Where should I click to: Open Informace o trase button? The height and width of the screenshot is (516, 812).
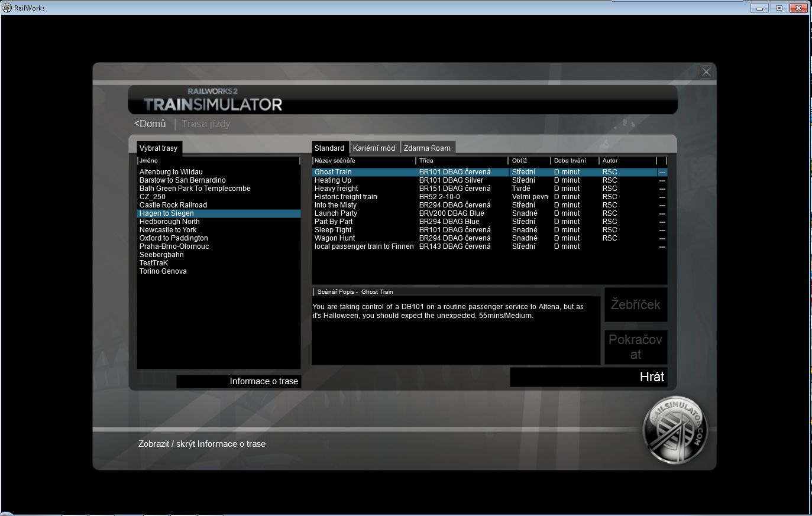pyautogui.click(x=239, y=381)
